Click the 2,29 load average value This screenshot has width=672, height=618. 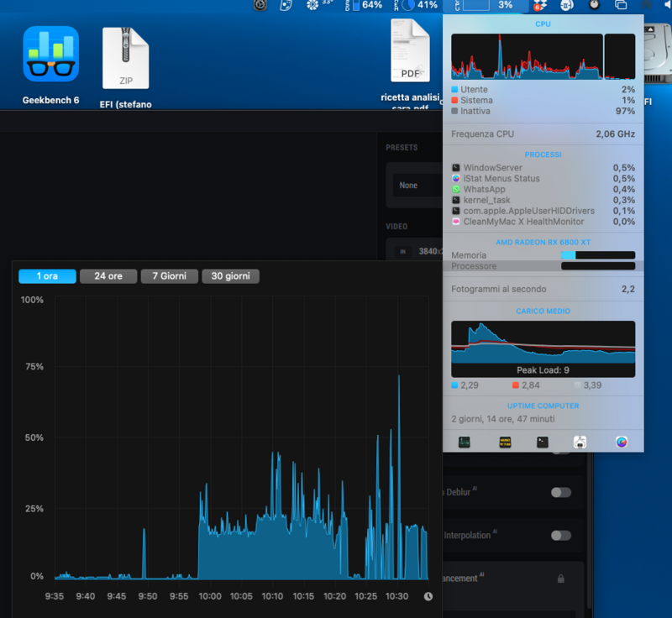(x=470, y=385)
